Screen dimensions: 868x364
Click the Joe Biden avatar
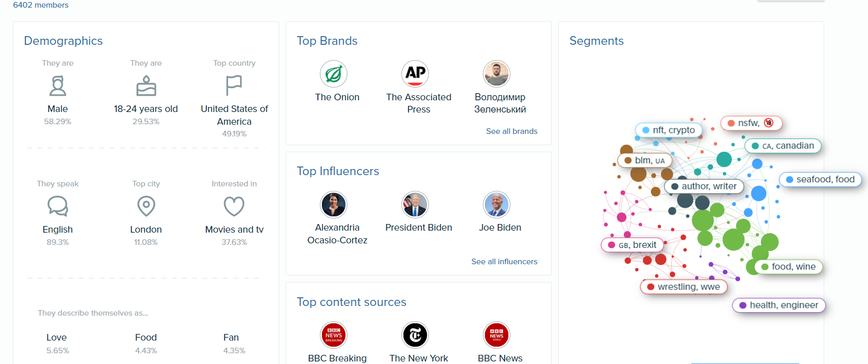coord(497,205)
